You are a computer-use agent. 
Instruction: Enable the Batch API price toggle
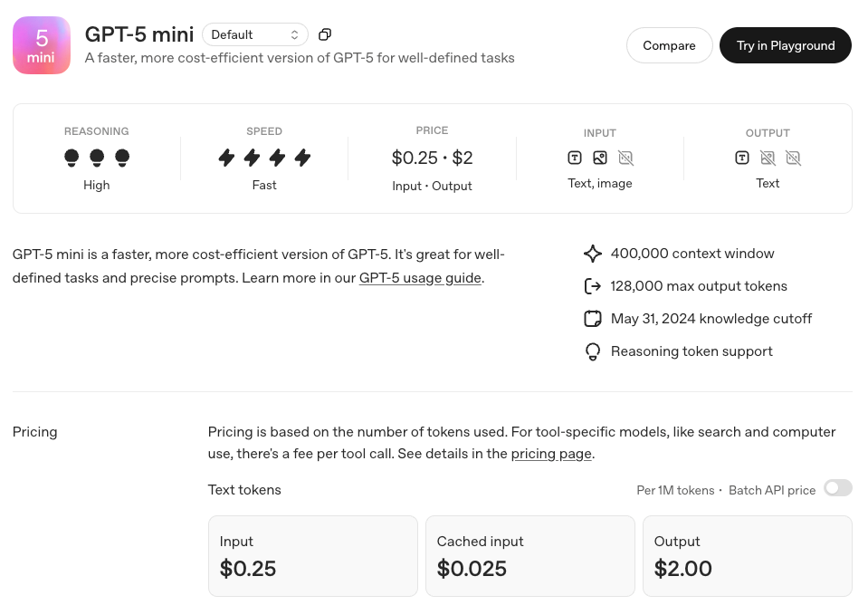point(837,489)
